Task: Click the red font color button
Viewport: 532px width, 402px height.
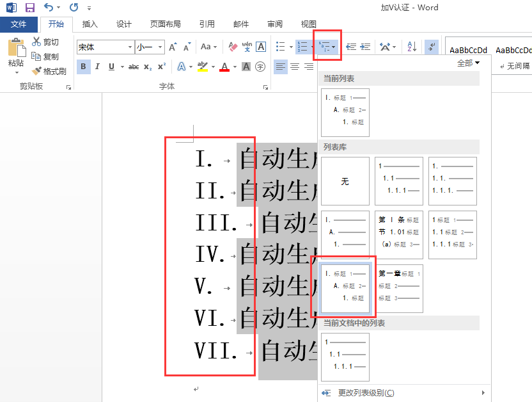Action: click(x=224, y=67)
